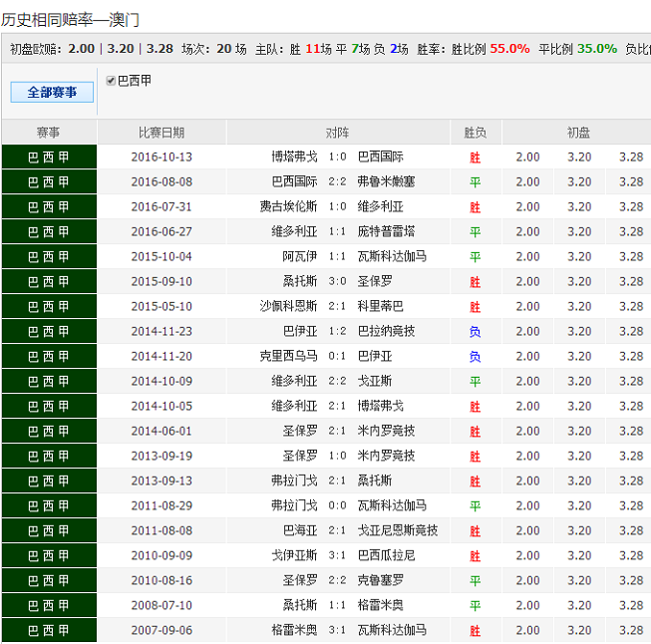This screenshot has height=644, width=651.
Task: Click the 克里西乌马 team name
Action: point(288,356)
